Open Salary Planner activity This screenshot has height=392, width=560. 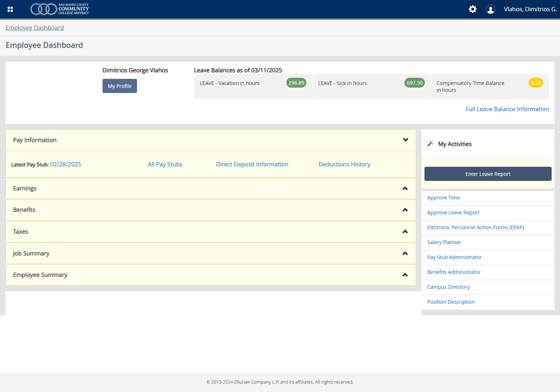444,242
